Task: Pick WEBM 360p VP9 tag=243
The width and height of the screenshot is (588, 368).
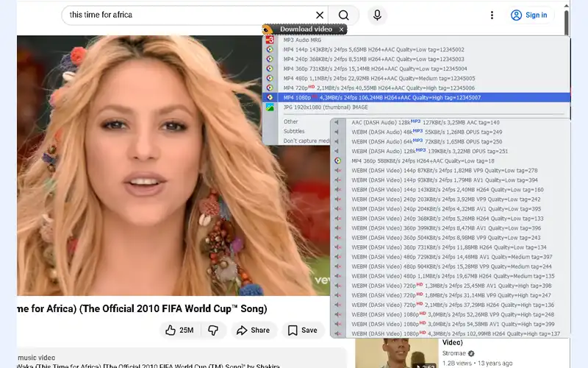Action: pos(451,238)
